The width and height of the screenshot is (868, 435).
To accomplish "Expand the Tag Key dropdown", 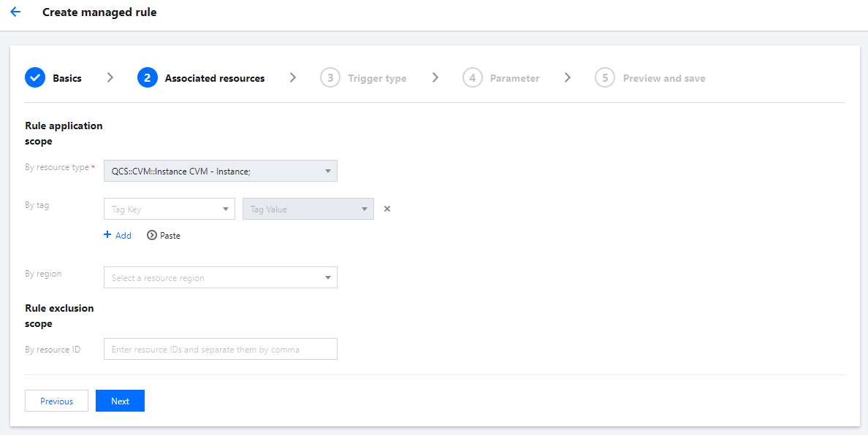I will click(170, 209).
